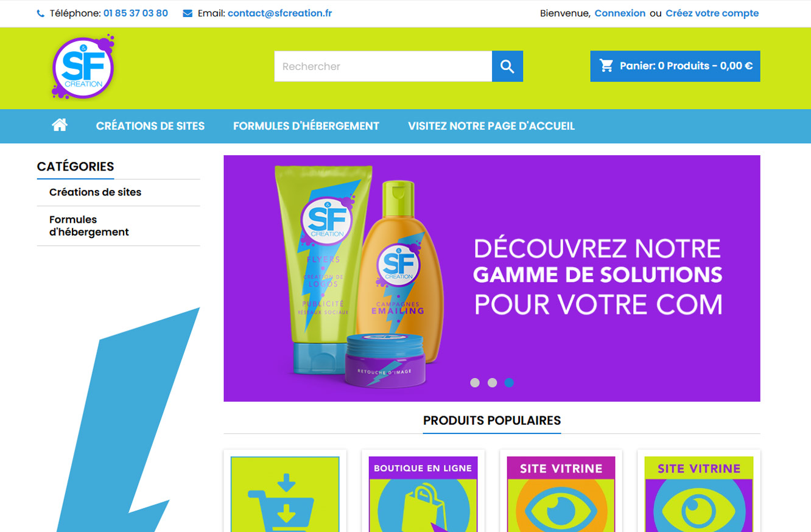Open the Boutique en ligne product image
The height and width of the screenshot is (532, 811).
click(423, 494)
